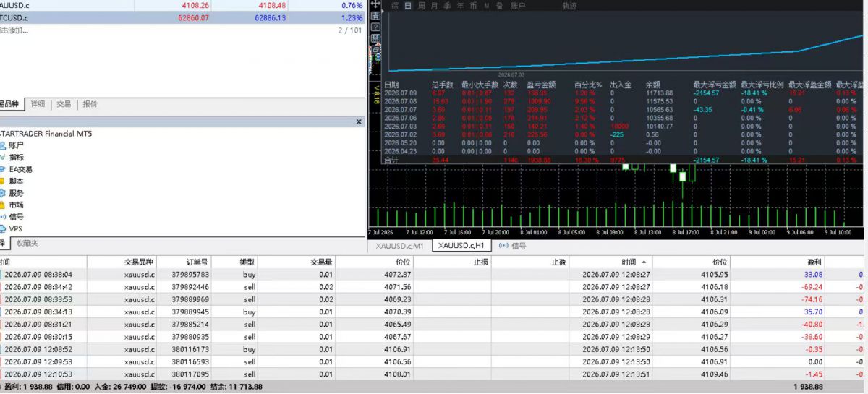
Task: Sort trades by the 时间 close-time column header
Action: 632,262
